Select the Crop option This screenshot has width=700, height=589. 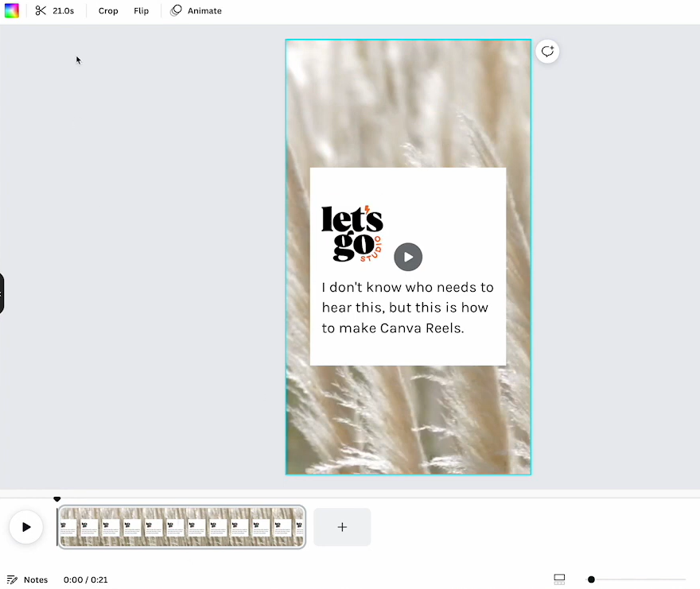(x=108, y=11)
